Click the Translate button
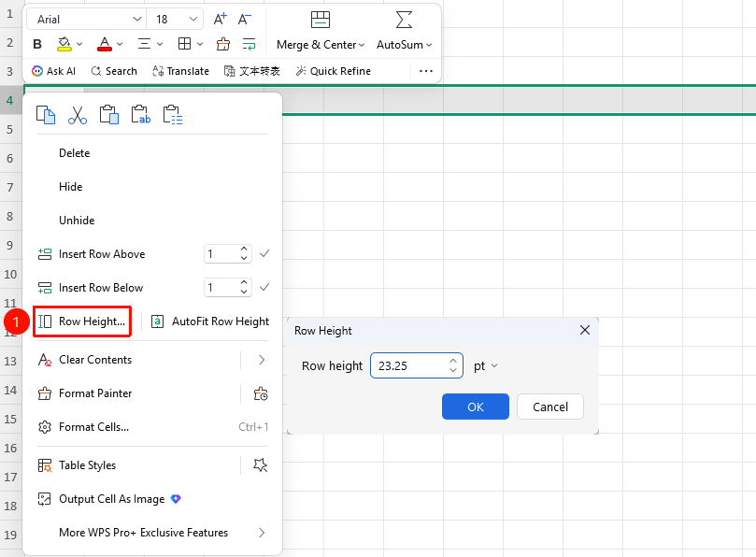The height and width of the screenshot is (557, 756). click(180, 71)
